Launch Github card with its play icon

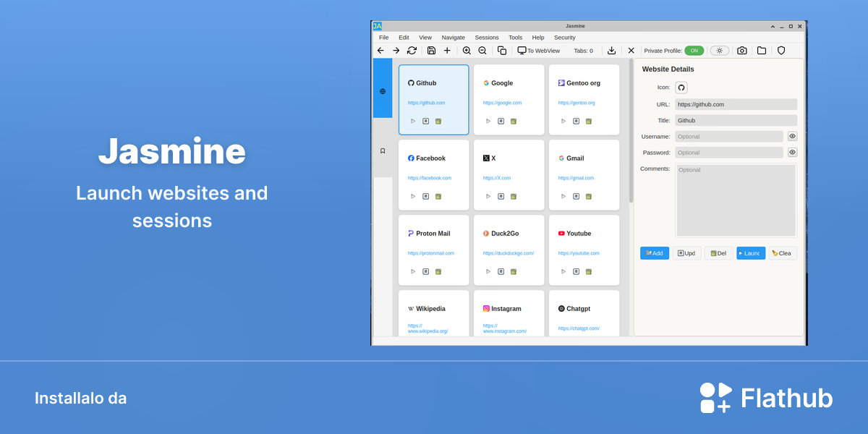click(413, 121)
